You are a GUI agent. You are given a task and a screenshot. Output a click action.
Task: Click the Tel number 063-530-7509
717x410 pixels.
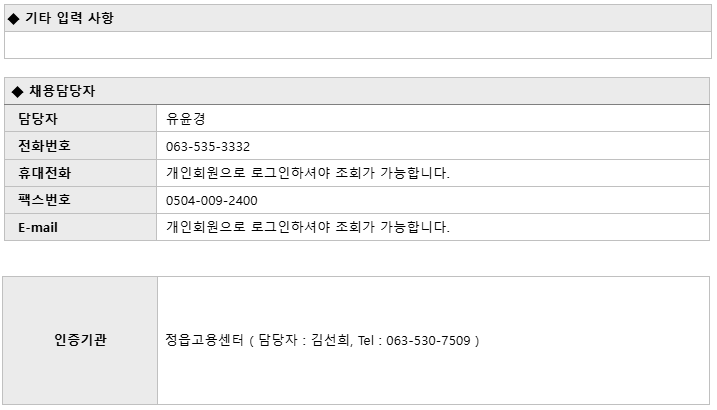coord(428,341)
